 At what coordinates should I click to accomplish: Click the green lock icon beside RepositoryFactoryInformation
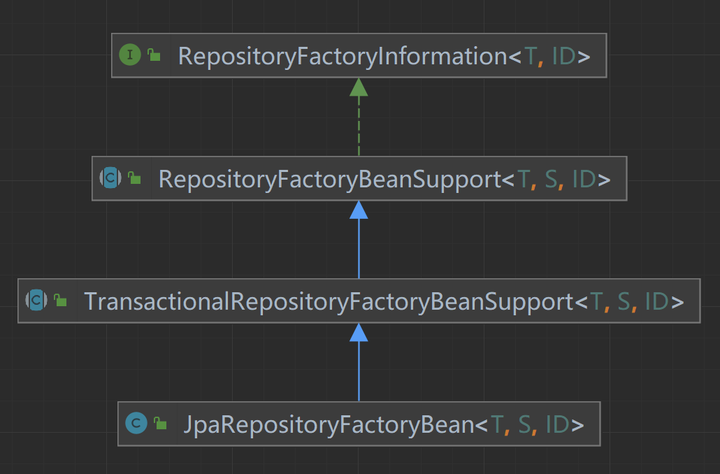154,57
